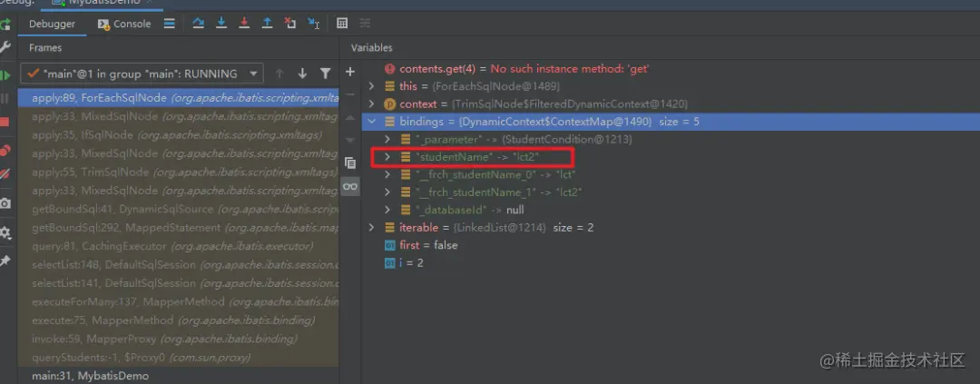This screenshot has width=980, height=384.
Task: Switch to the Debugger tab
Action: (x=52, y=24)
